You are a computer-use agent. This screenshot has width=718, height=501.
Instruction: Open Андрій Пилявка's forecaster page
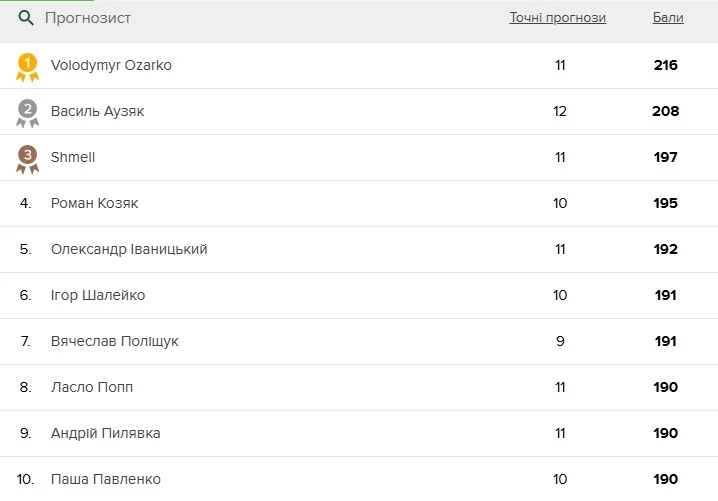click(105, 433)
